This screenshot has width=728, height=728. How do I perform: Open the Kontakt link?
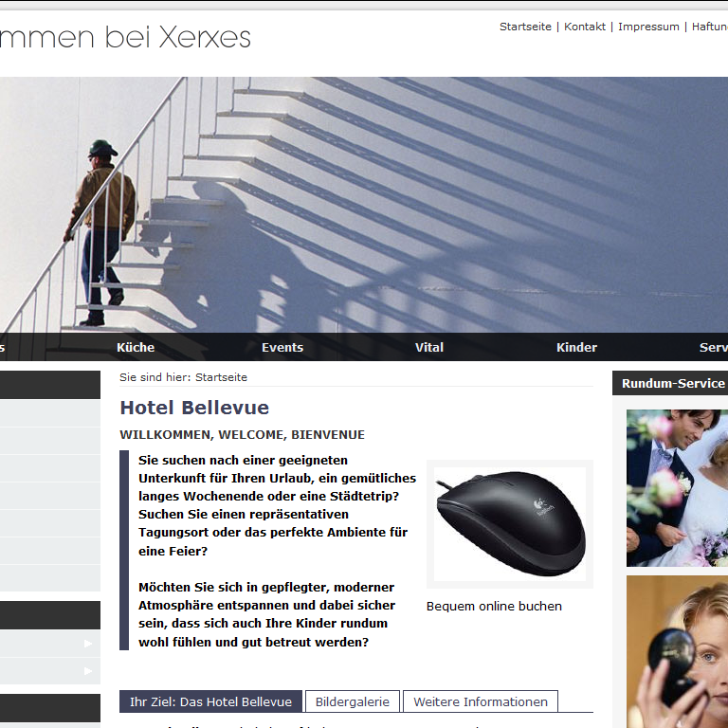click(585, 27)
